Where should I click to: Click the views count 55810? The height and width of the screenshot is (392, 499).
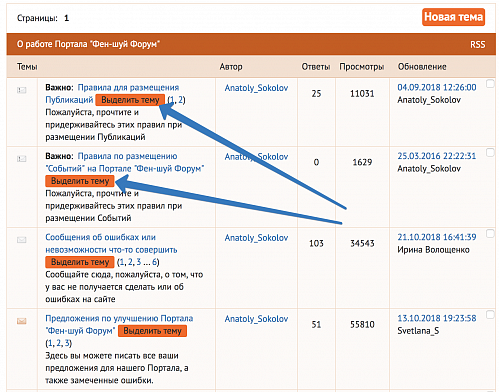[x=362, y=325]
